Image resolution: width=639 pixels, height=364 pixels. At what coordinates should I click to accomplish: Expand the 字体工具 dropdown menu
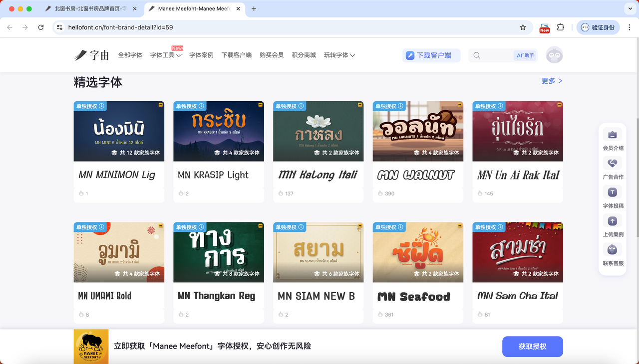pyautogui.click(x=165, y=55)
